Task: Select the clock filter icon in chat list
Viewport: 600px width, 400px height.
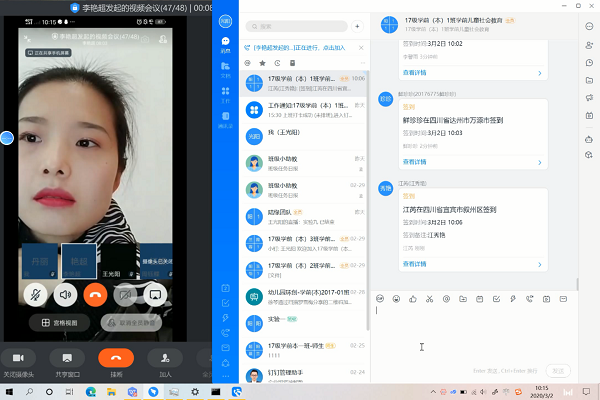Action: pos(277,63)
